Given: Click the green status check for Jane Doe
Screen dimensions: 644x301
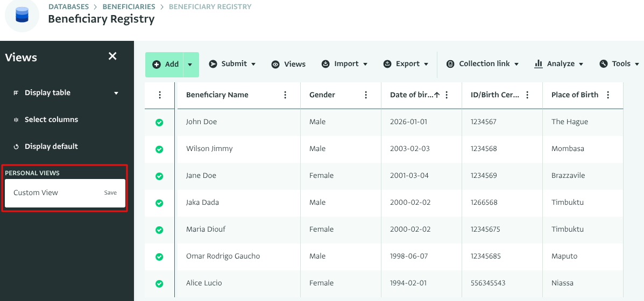Looking at the screenshot, I should coord(159,176).
